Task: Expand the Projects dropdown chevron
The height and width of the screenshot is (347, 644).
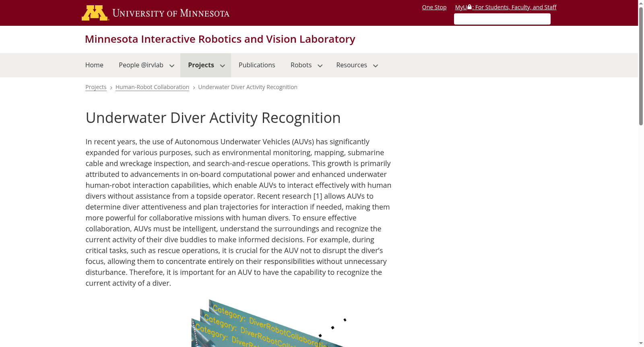Action: (x=222, y=66)
